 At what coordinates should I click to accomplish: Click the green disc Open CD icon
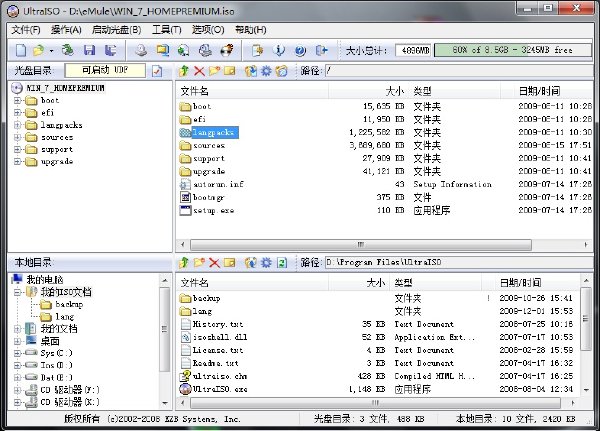point(68,50)
